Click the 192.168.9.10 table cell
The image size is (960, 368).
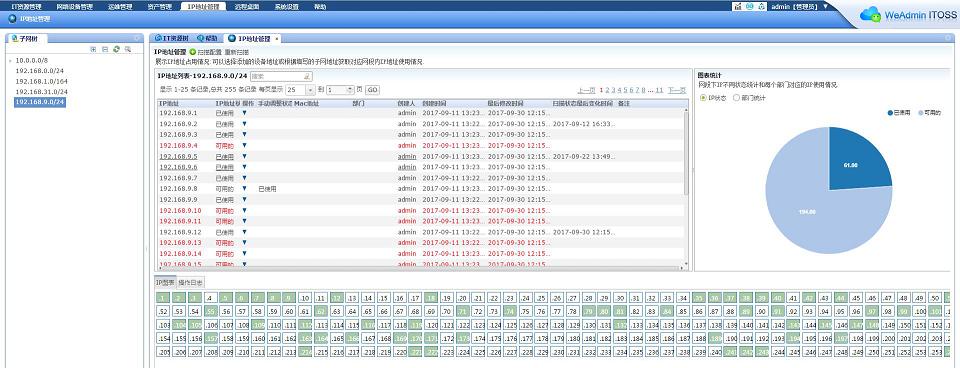[180, 211]
